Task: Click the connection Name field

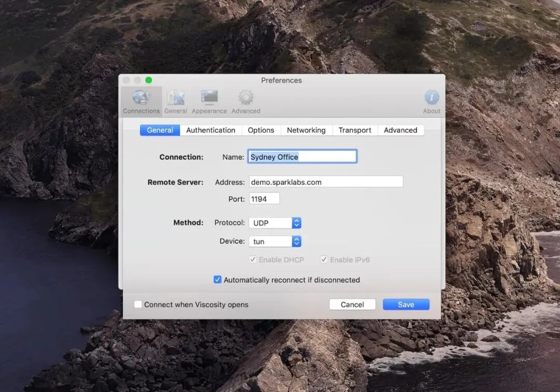Action: [302, 157]
